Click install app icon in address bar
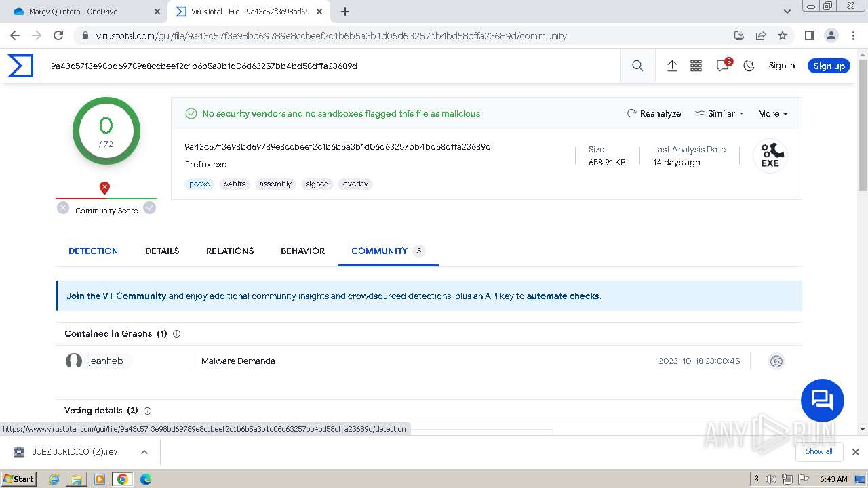The height and width of the screenshot is (488, 868). click(739, 35)
